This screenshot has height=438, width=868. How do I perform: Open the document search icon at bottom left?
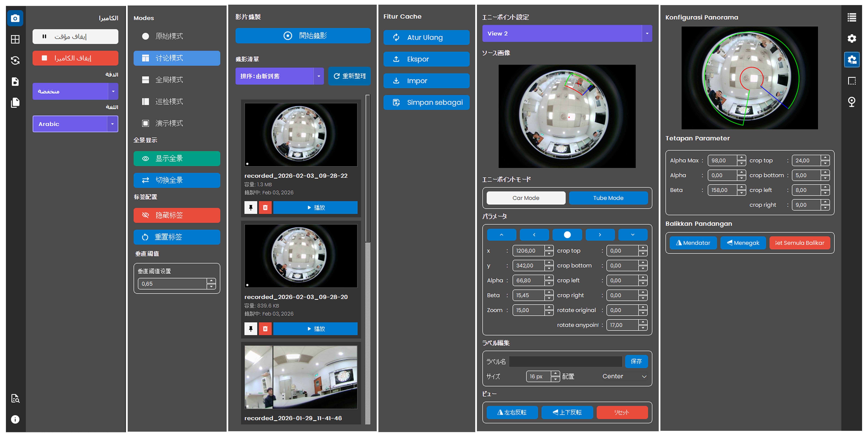[15, 399]
